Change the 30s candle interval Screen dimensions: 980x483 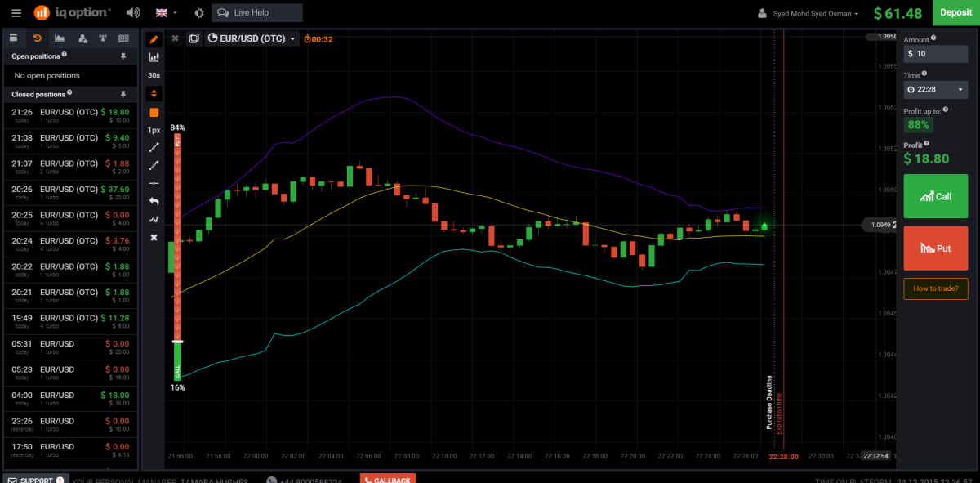154,75
